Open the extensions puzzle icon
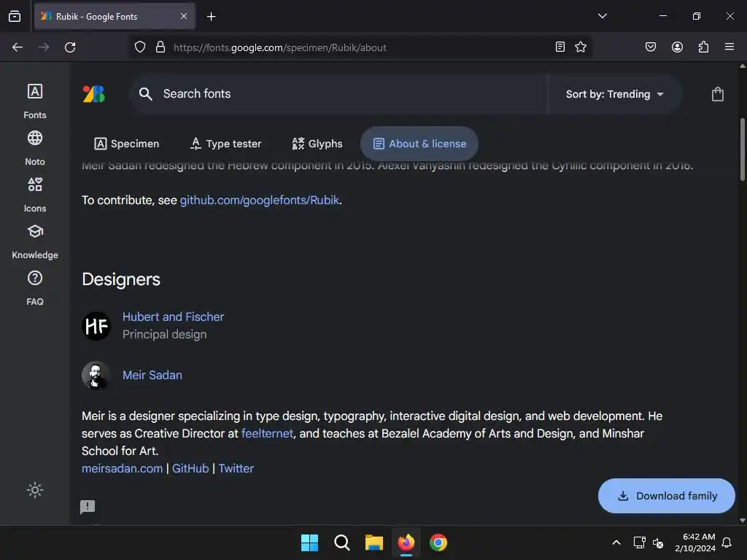Image resolution: width=747 pixels, height=560 pixels. pyautogui.click(x=703, y=47)
